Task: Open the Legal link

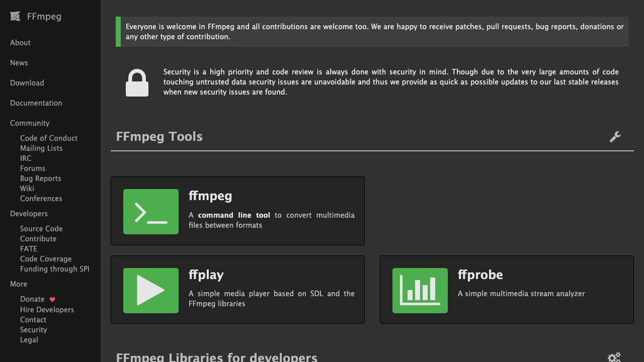Action: [29, 340]
